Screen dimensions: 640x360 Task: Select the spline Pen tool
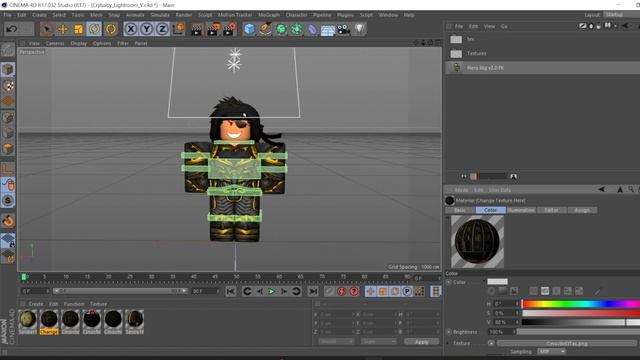[x=265, y=29]
